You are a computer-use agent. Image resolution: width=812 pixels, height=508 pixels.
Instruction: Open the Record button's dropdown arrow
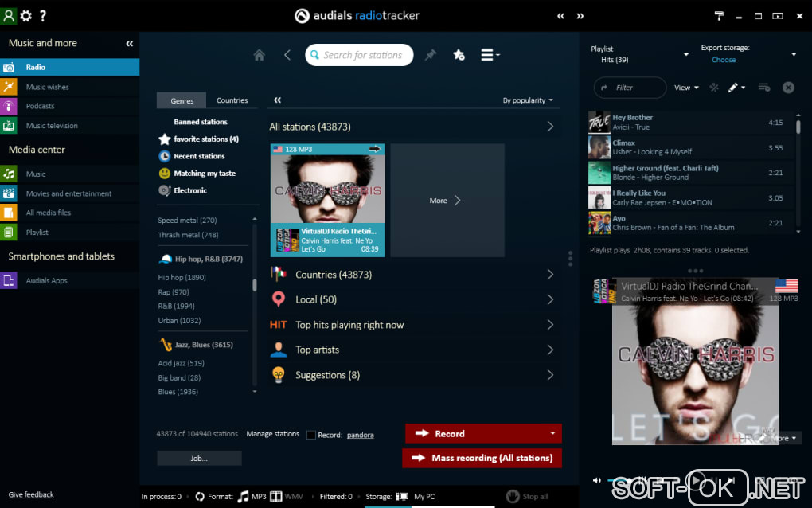coord(552,433)
